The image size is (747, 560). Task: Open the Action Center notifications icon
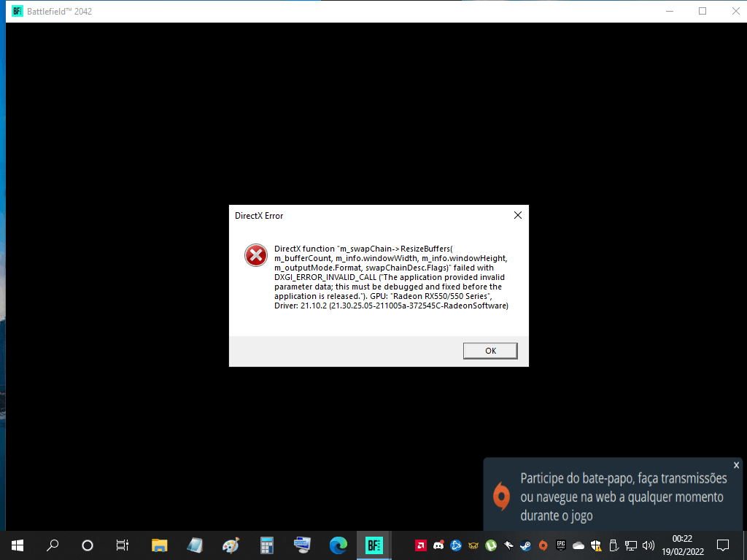point(723,545)
